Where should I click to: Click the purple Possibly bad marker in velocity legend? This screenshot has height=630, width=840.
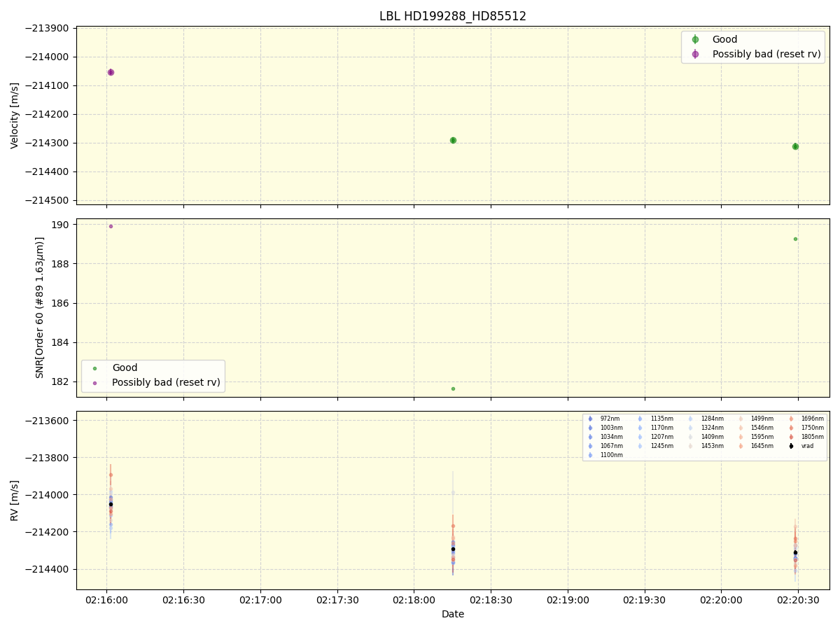pyautogui.click(x=695, y=54)
